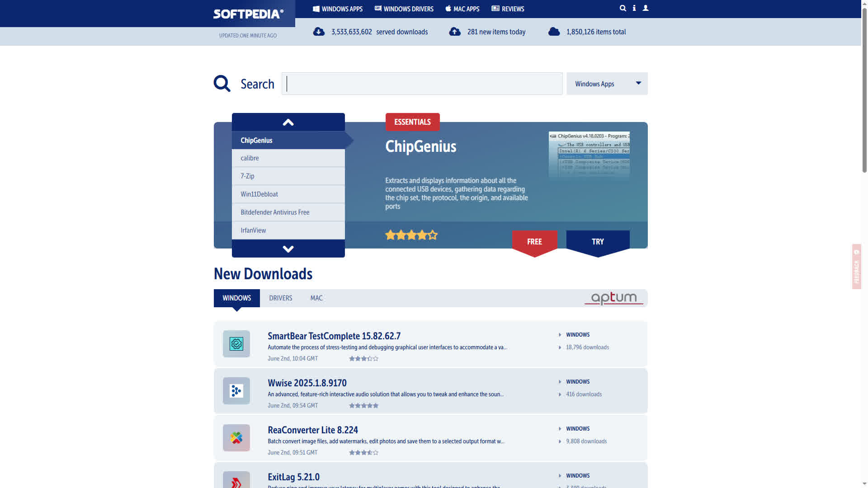Open Windows Drivers menu
Viewport: 868px width, 488px height.
click(x=404, y=9)
